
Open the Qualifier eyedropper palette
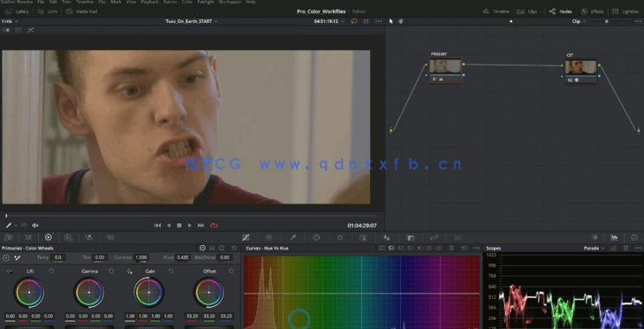point(292,237)
